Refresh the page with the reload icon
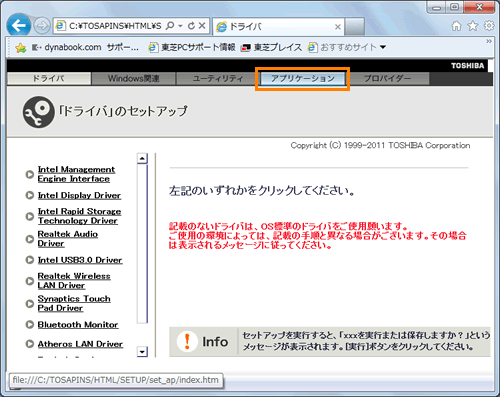This screenshot has height=397, width=500. tap(191, 26)
